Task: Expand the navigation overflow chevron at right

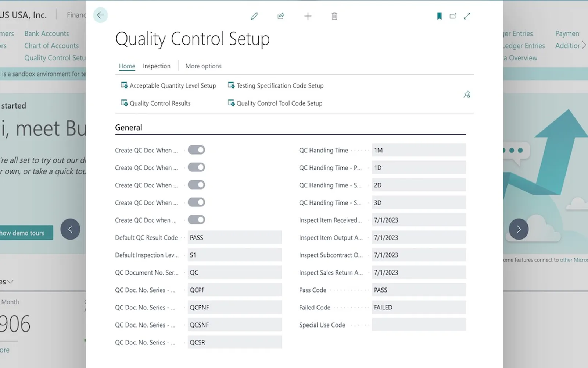Action: point(584,46)
